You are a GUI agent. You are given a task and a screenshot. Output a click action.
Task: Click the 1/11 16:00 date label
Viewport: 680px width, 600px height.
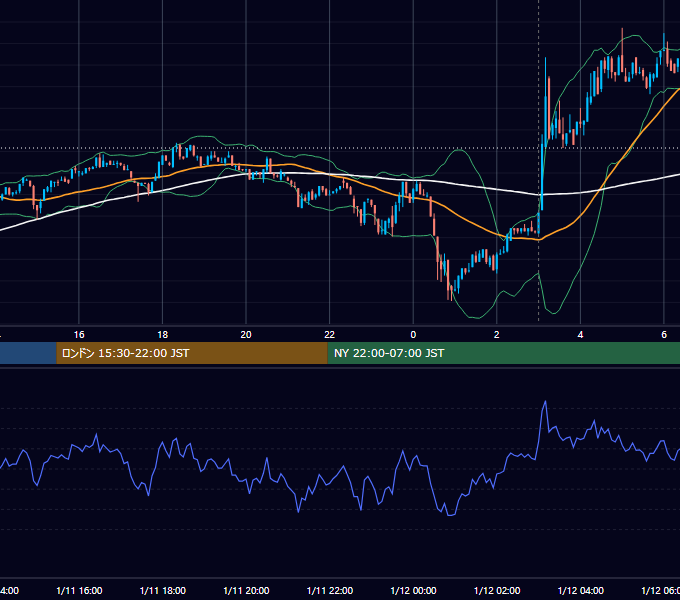(x=79, y=590)
